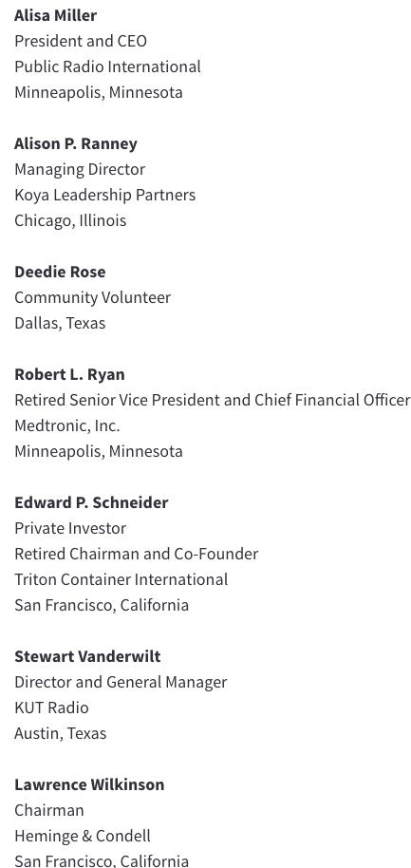This screenshot has width=411, height=868.
Task: Click the Retired Senior Vice President line
Action: tap(213, 400)
